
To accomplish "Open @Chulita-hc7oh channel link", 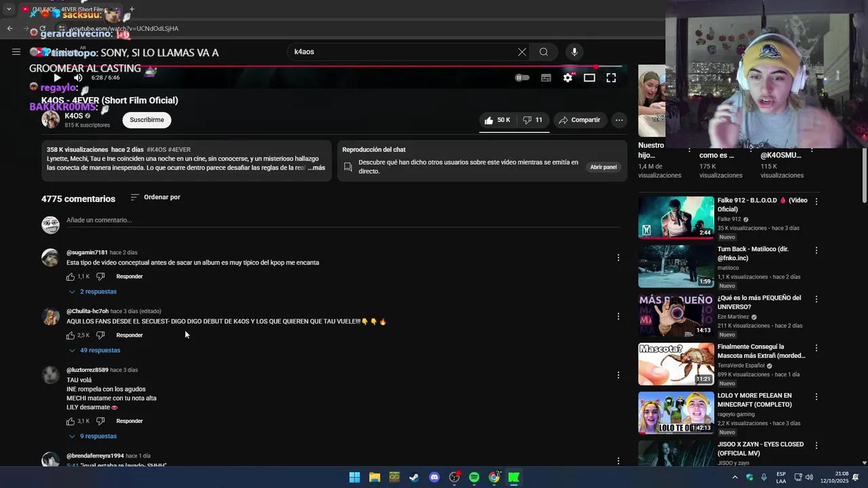I will (87, 312).
